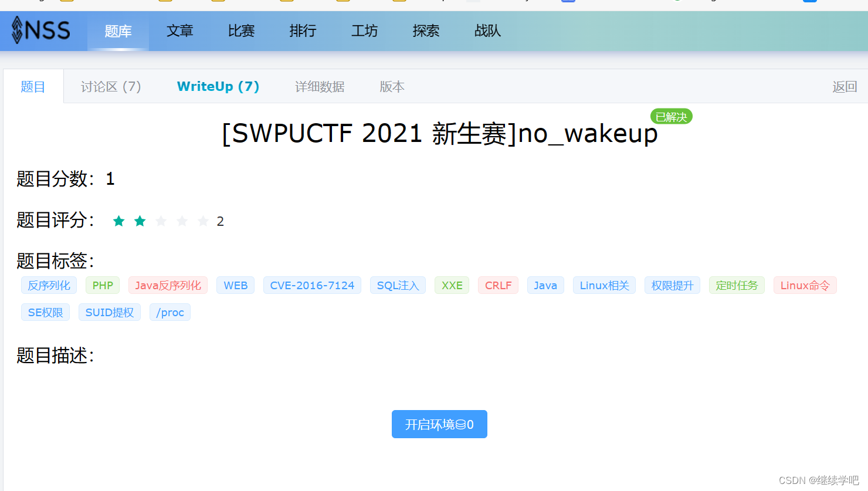Click the 权限提升 tag
Image resolution: width=868 pixels, height=491 pixels.
pyautogui.click(x=672, y=286)
